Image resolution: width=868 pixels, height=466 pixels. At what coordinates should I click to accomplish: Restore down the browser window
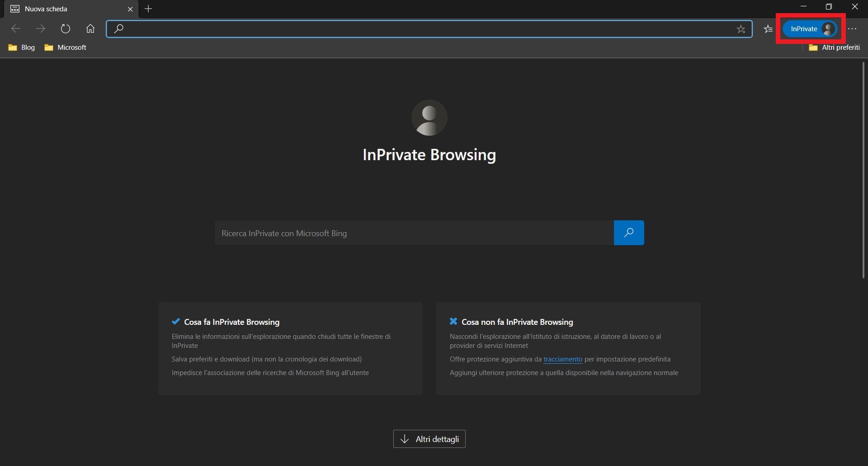[829, 7]
